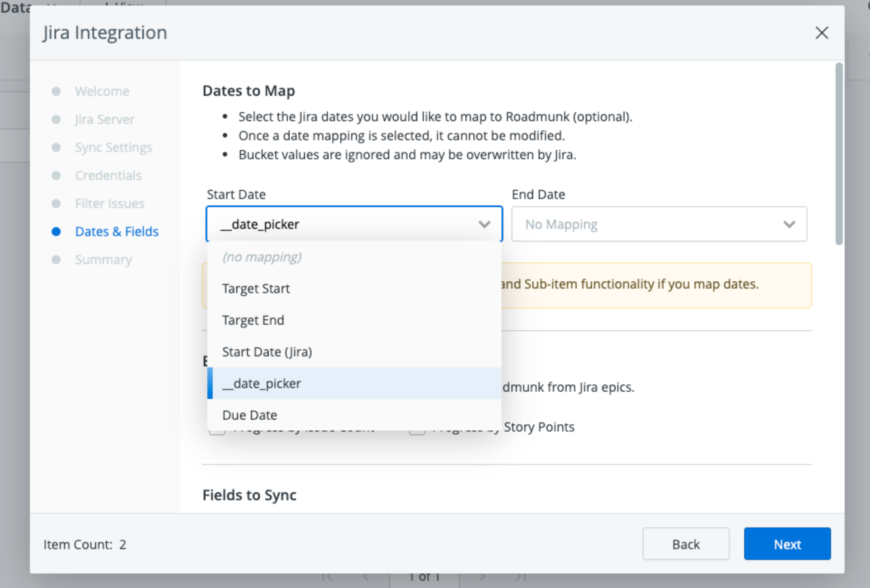
Task: Open the Start Date dropdown
Action: [354, 224]
